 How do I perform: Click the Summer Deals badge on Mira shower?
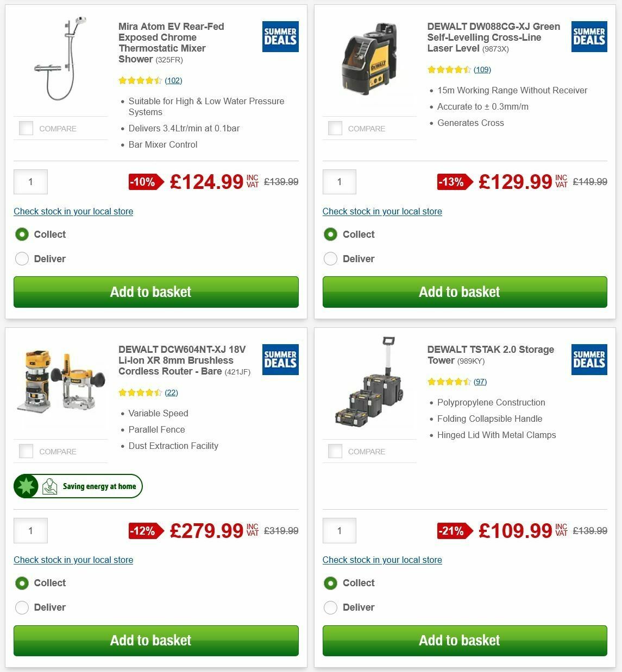pyautogui.click(x=280, y=36)
